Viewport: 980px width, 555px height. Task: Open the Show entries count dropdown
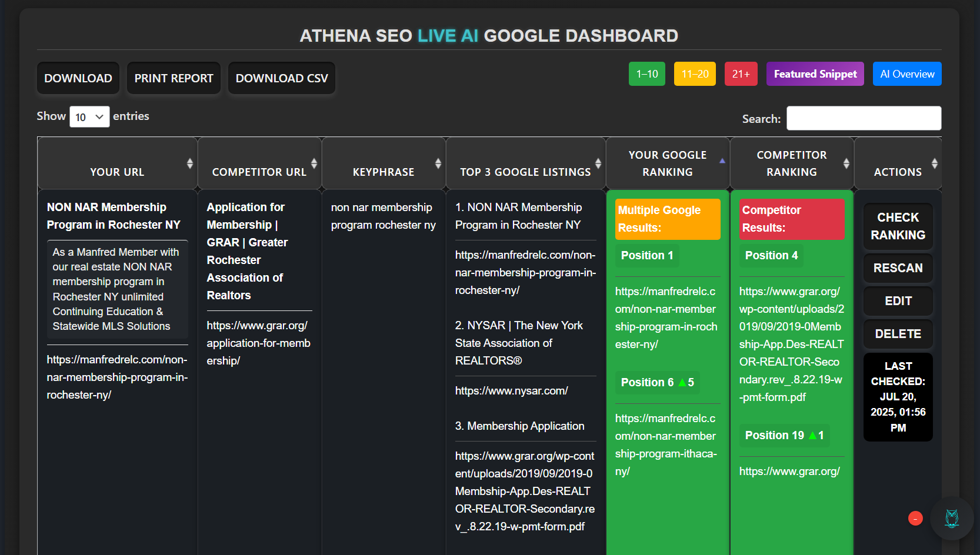tap(89, 117)
